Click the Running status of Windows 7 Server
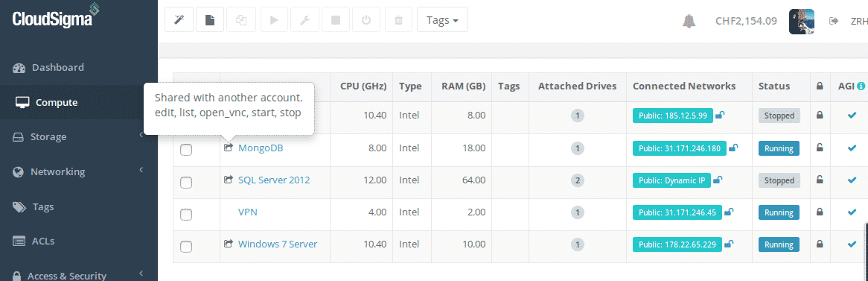Image resolution: width=868 pixels, height=281 pixels. pos(779,245)
